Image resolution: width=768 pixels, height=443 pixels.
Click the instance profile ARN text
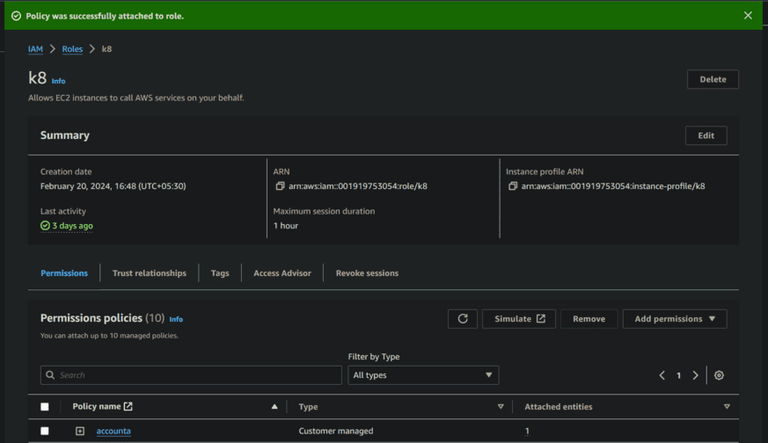pos(613,186)
